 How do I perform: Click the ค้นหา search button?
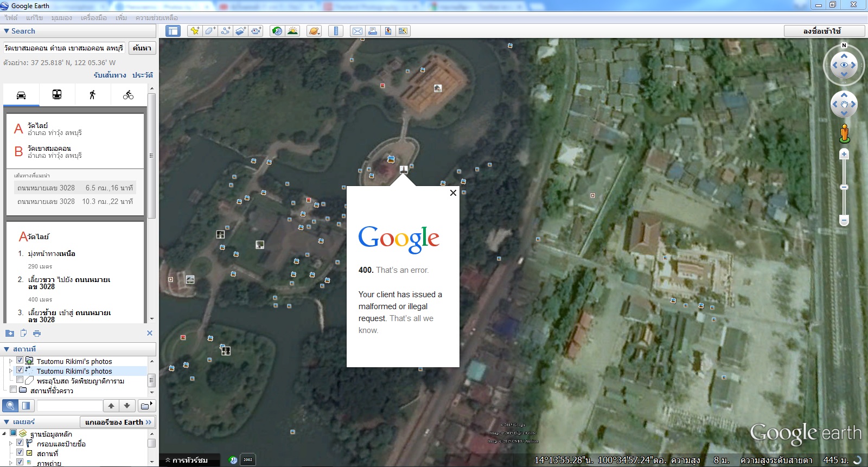(x=142, y=48)
